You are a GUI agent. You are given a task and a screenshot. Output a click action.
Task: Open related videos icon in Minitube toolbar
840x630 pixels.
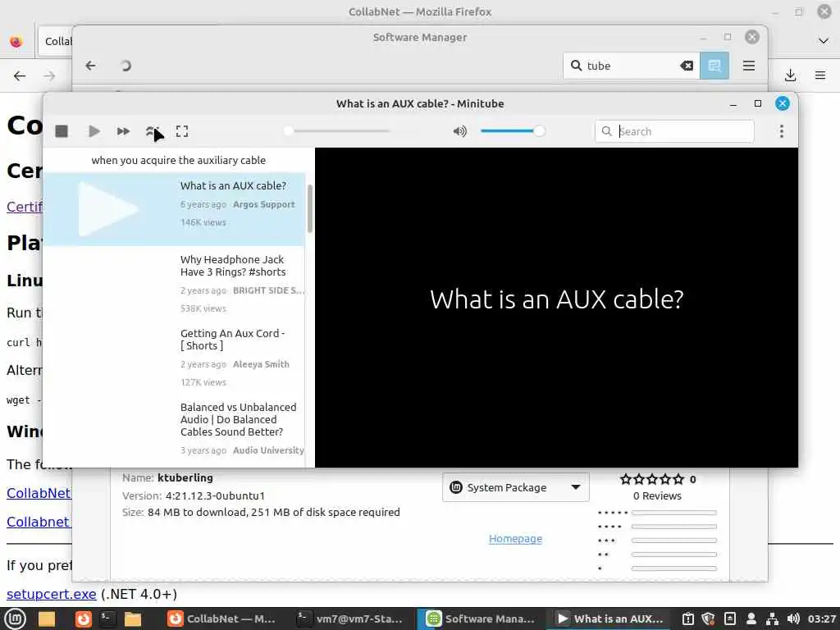pyautogui.click(x=153, y=131)
